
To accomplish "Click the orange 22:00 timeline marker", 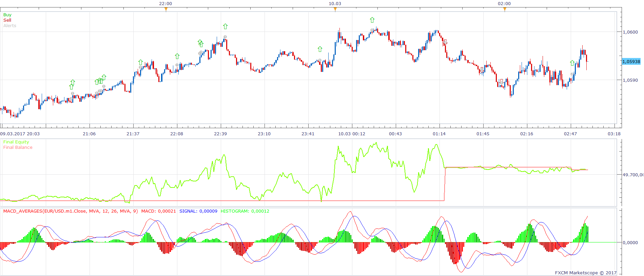I will (166, 9).
